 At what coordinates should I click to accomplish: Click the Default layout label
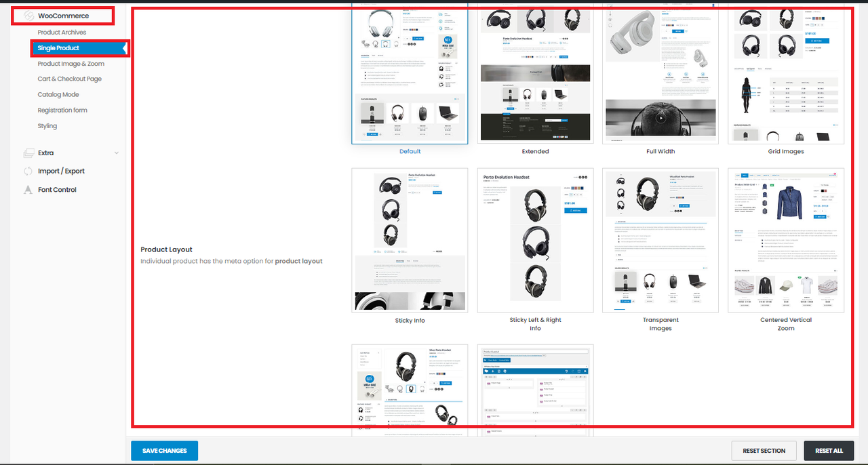point(410,152)
